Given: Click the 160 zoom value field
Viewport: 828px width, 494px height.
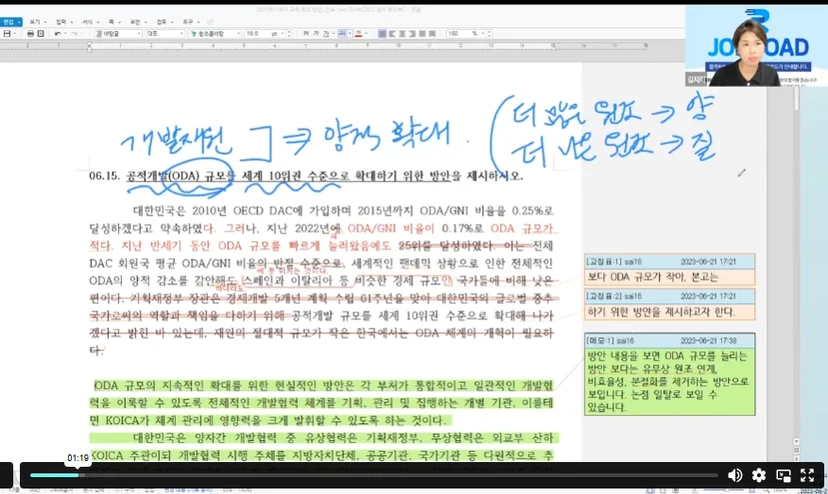Looking at the screenshot, I should click(x=457, y=33).
